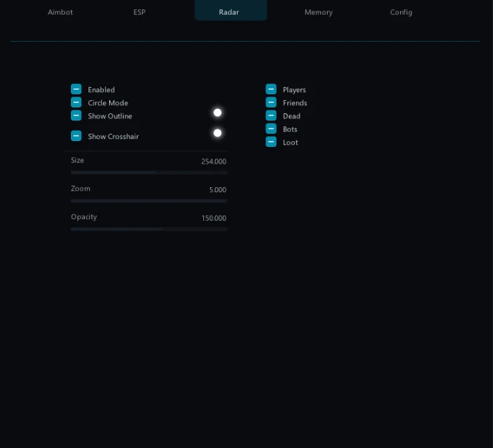
Task: Open the Config tab
Action: tap(401, 12)
